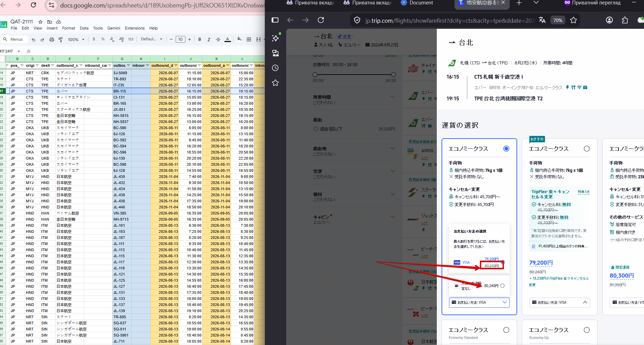Open a new browser tab with the plus button
The image size is (644, 345).
[x=519, y=3]
